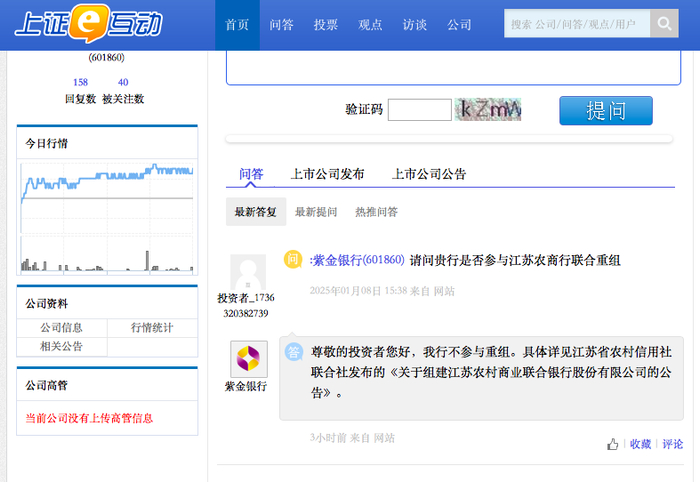Open the 首页 navigation item

click(x=237, y=25)
